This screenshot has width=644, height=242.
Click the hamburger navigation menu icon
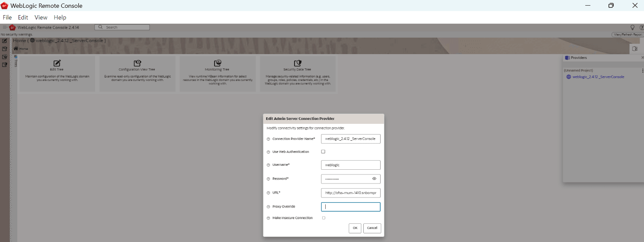(x=5, y=27)
